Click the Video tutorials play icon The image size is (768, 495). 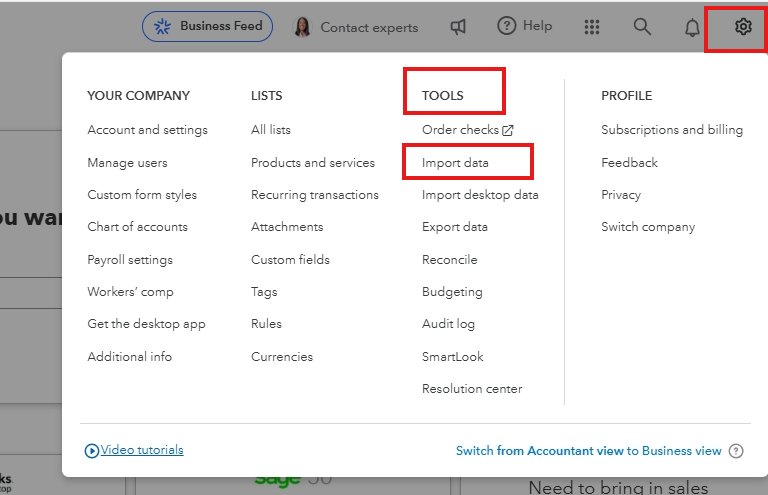(x=93, y=451)
